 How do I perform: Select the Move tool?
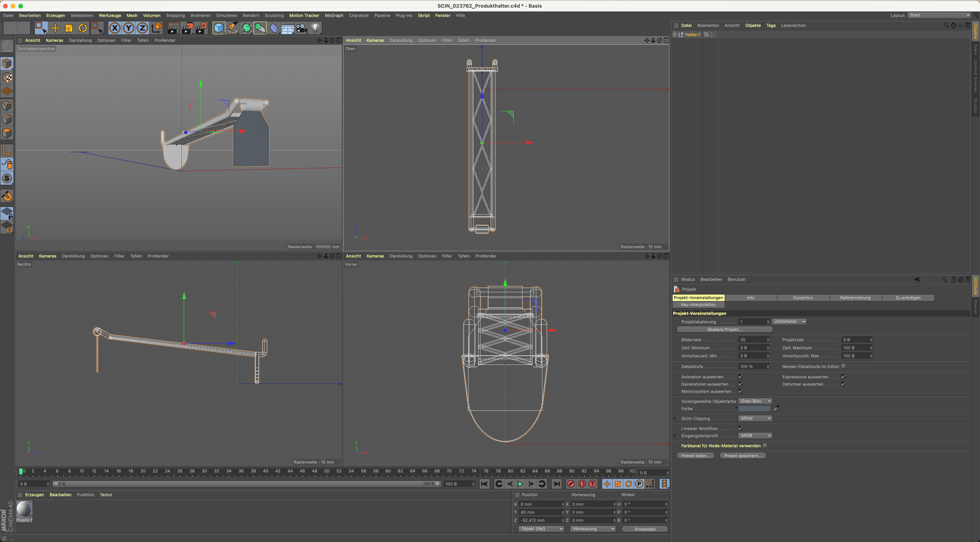[55, 28]
